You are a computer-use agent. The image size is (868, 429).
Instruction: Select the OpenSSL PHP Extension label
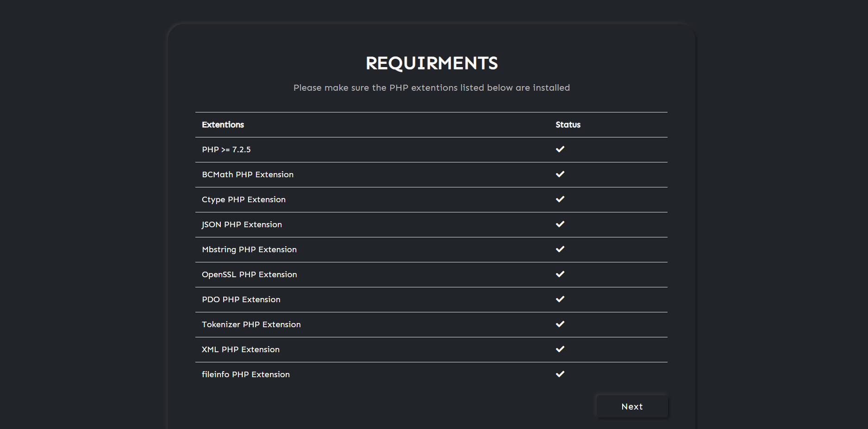click(249, 274)
